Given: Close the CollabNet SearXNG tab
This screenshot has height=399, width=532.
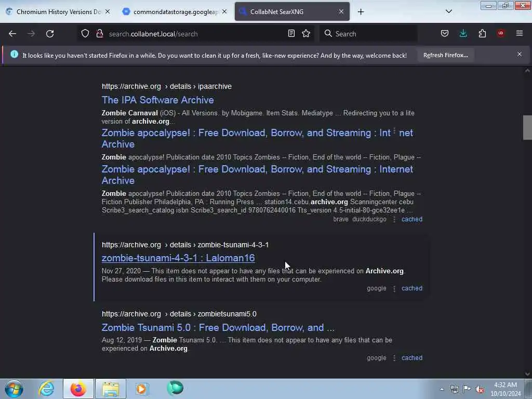Looking at the screenshot, I should coord(341,11).
